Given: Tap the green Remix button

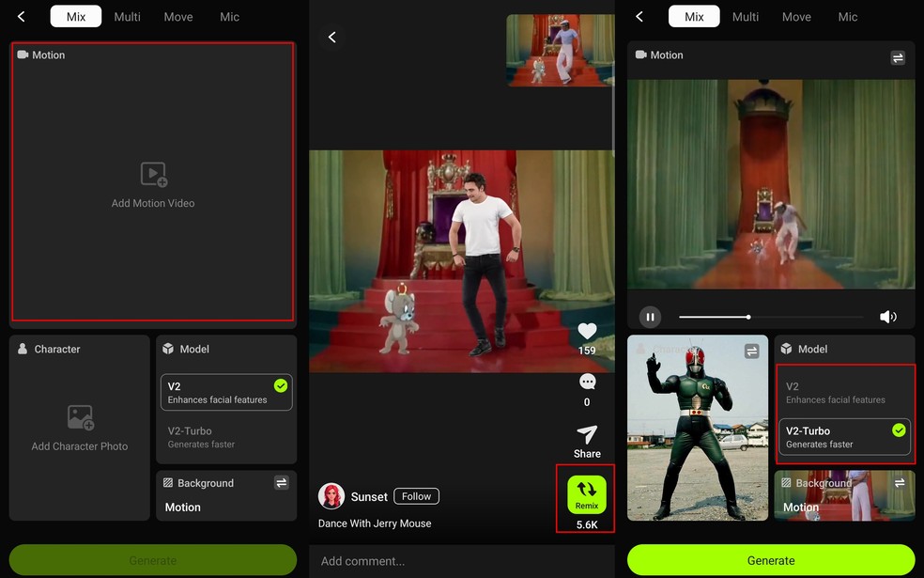Looking at the screenshot, I should point(586,494).
